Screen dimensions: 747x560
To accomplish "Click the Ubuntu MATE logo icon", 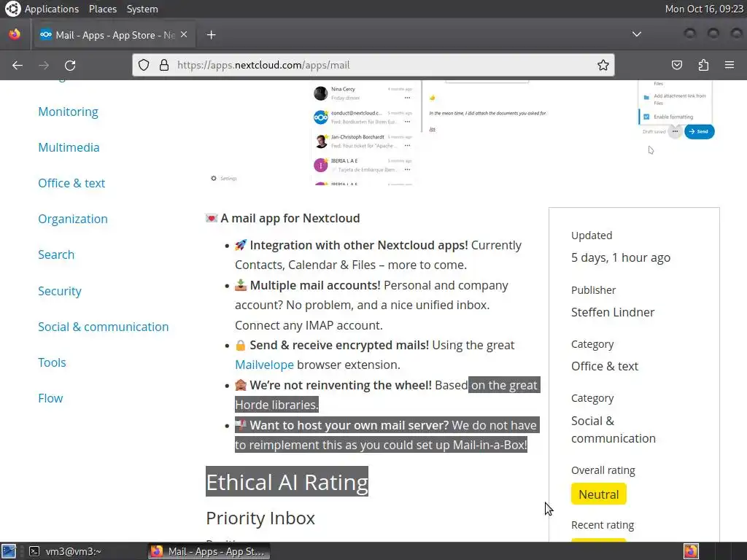I will 13,9.
